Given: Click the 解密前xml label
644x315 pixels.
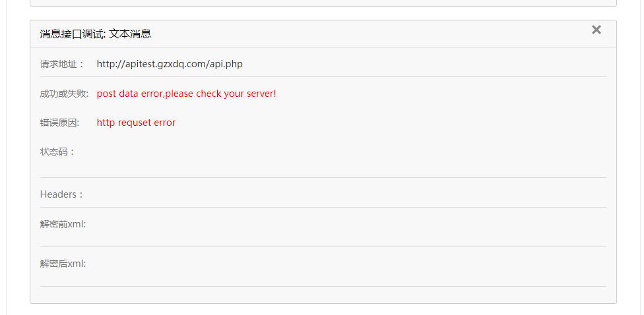Looking at the screenshot, I should click(63, 224).
